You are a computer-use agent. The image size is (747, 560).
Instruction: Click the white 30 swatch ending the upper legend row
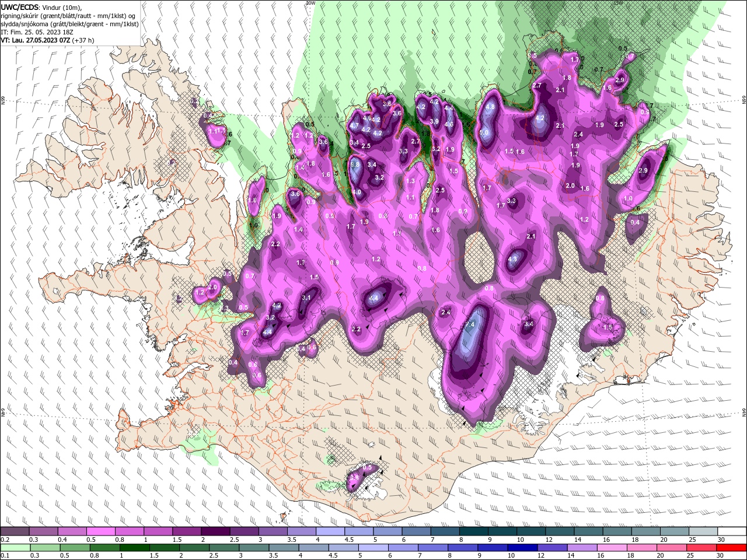click(732, 531)
